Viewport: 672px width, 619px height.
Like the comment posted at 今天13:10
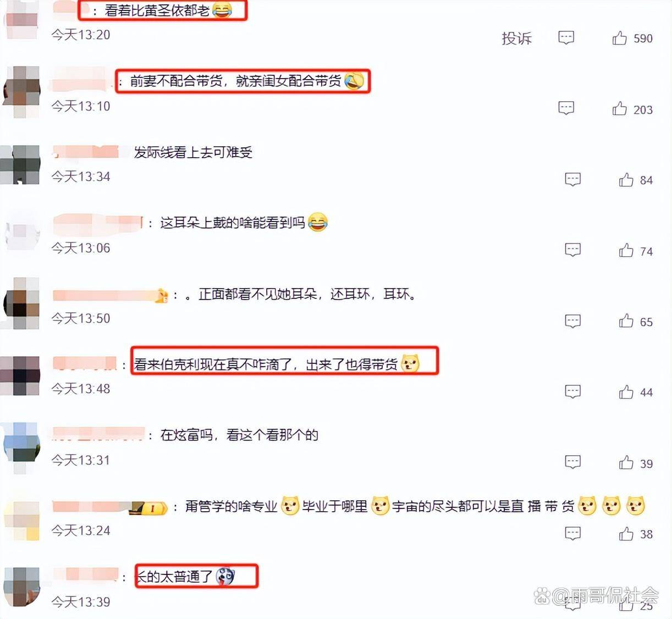tap(620, 108)
